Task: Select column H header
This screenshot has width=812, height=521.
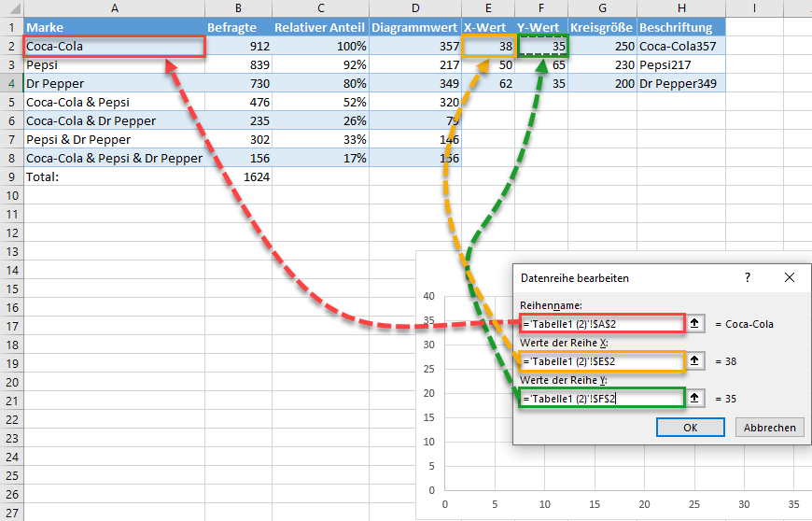Action: click(681, 7)
